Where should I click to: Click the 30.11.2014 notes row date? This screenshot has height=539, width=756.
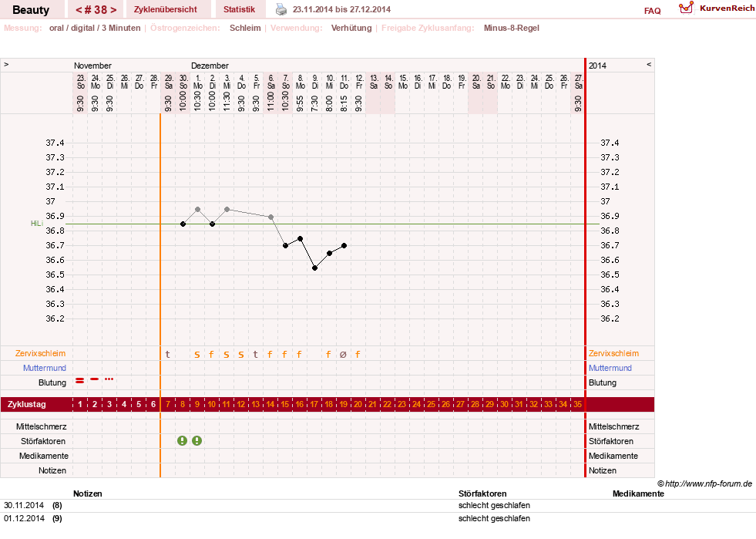coord(24,505)
